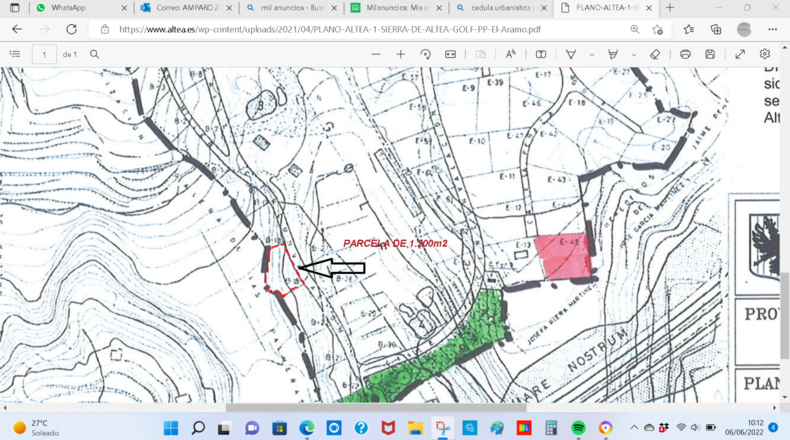790x440 pixels.
Task: Go back to previous page
Action: click(x=17, y=29)
